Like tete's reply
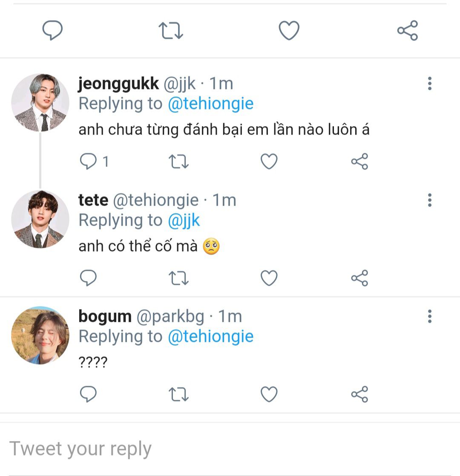 click(x=269, y=278)
